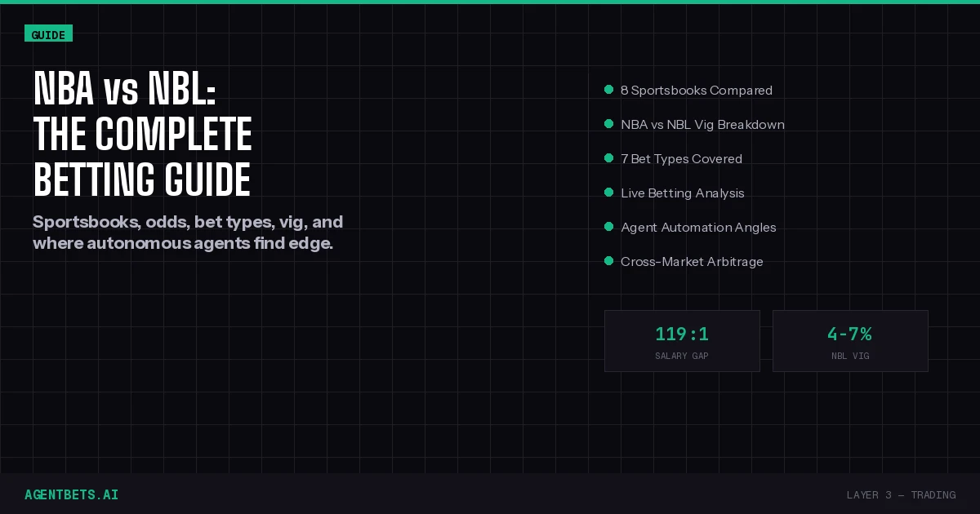Image resolution: width=980 pixels, height=514 pixels.
Task: Click the 8 Sportsbooks Compared text
Action: (x=696, y=91)
